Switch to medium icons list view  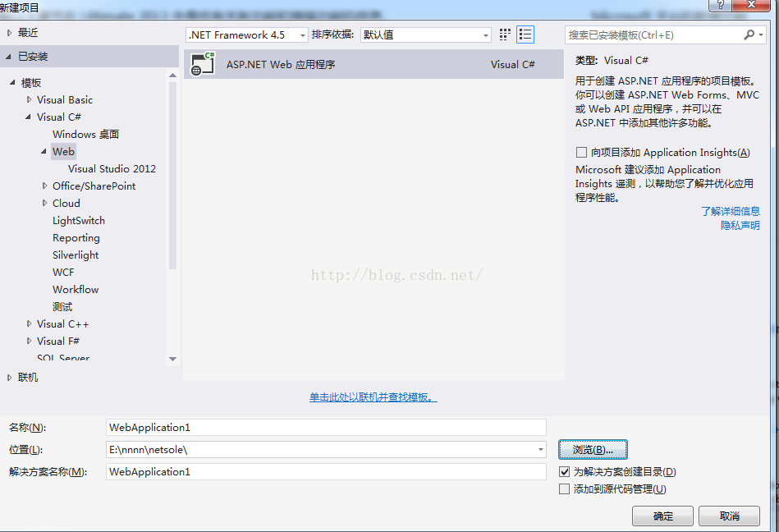point(525,34)
